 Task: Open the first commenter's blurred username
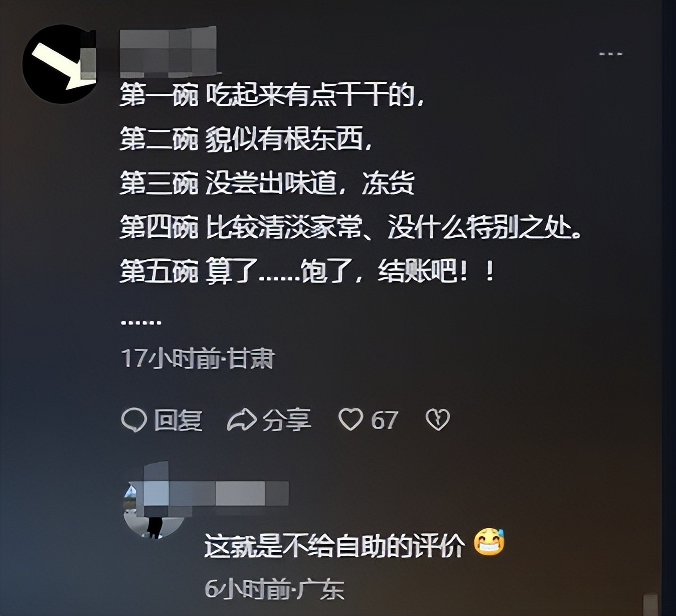(x=168, y=50)
